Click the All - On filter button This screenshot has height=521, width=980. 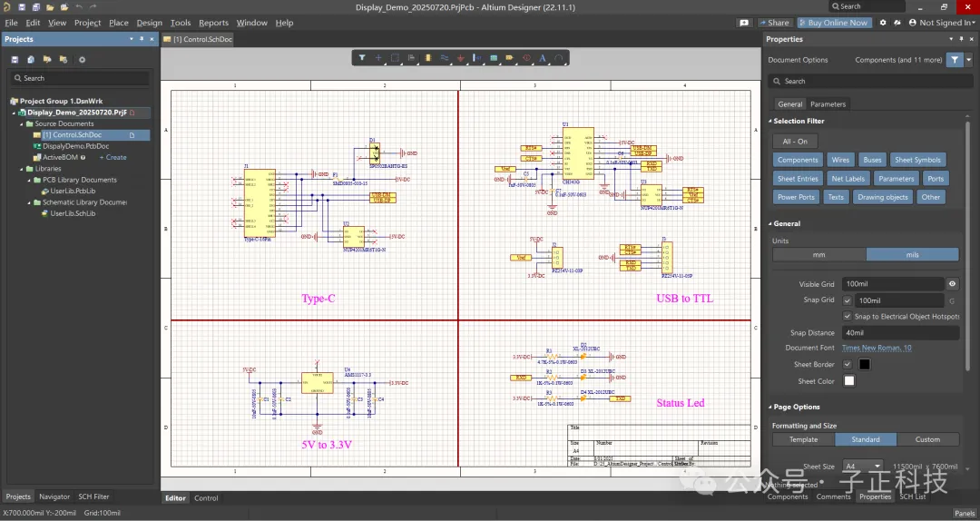(795, 142)
